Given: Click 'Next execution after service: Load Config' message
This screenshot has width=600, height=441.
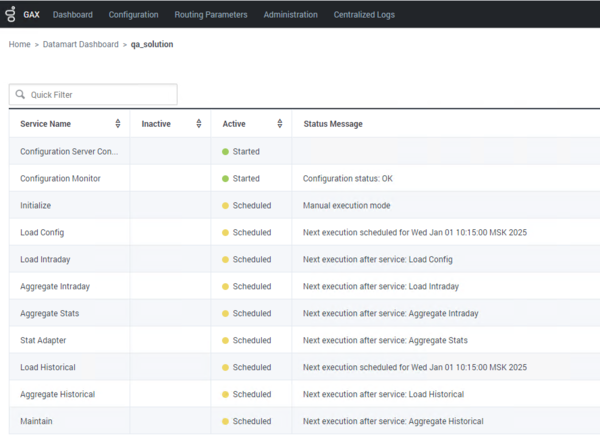Looking at the screenshot, I should click(378, 259).
